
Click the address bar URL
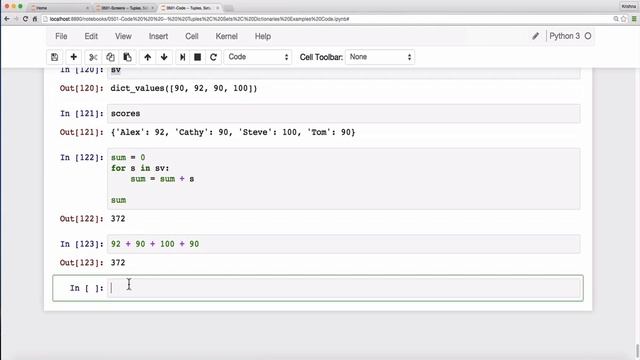click(x=200, y=19)
